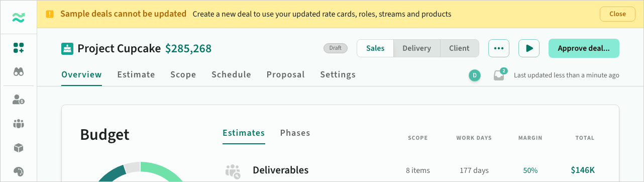Viewport: 644px width, 182px height.
Task: Open the box products sidebar icon
Action: [x=19, y=148]
